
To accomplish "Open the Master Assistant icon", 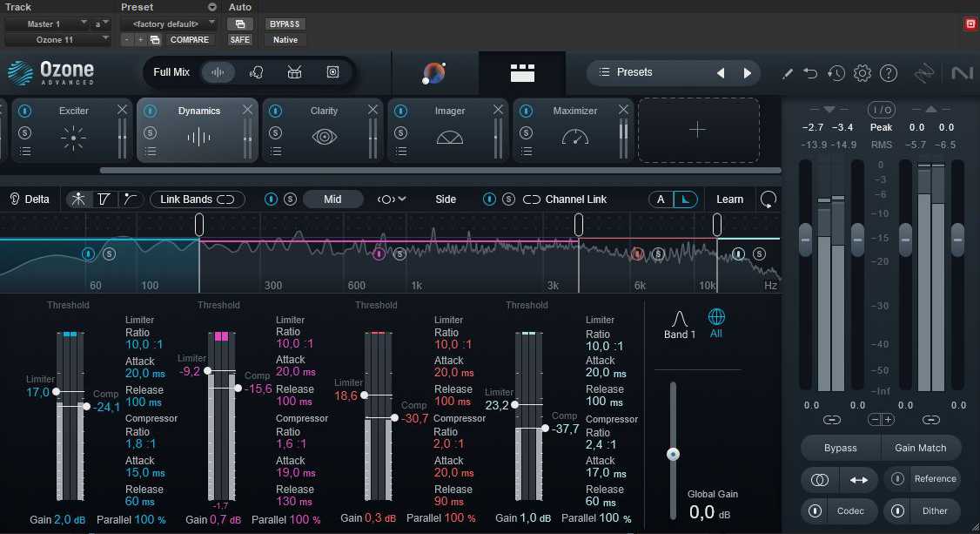I will 433,73.
